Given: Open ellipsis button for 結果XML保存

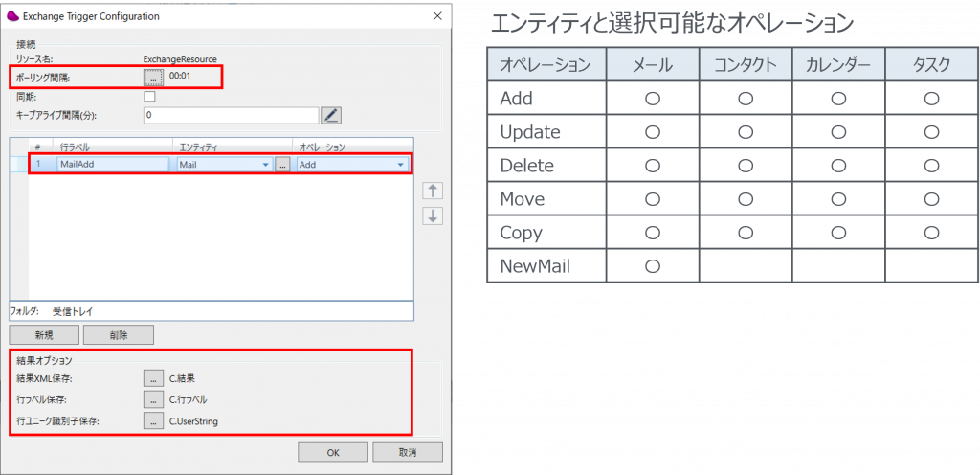Looking at the screenshot, I should tap(153, 378).
